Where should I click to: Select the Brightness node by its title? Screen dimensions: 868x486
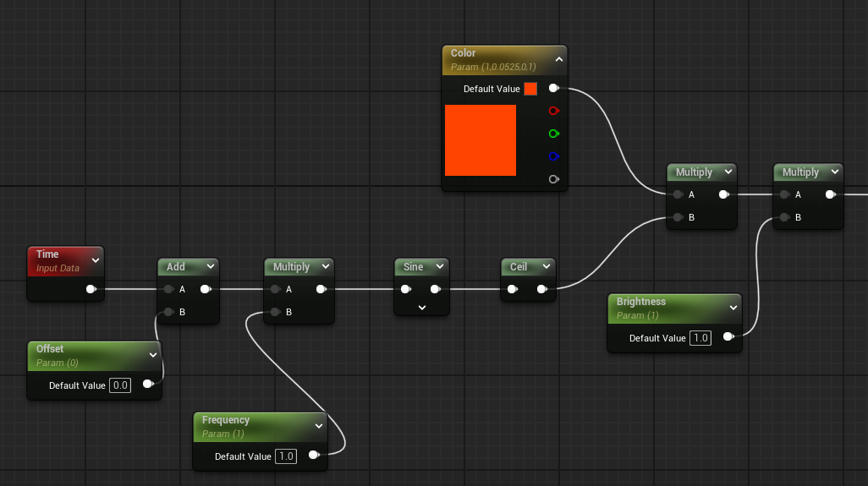(641, 302)
